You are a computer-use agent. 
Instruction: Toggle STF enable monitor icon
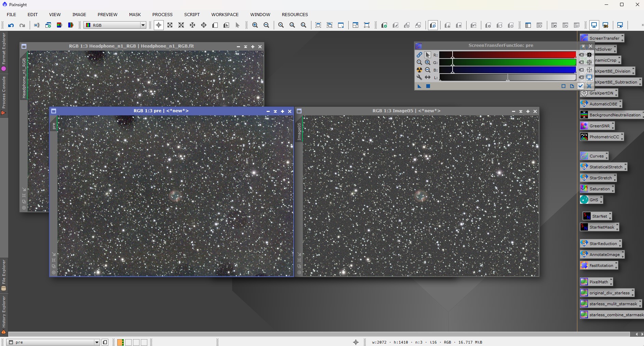(589, 77)
